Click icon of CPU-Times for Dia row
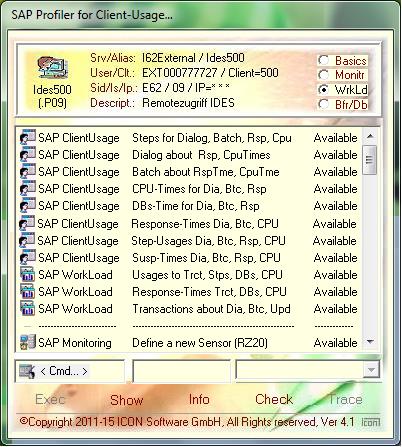402x447 pixels. (x=28, y=188)
